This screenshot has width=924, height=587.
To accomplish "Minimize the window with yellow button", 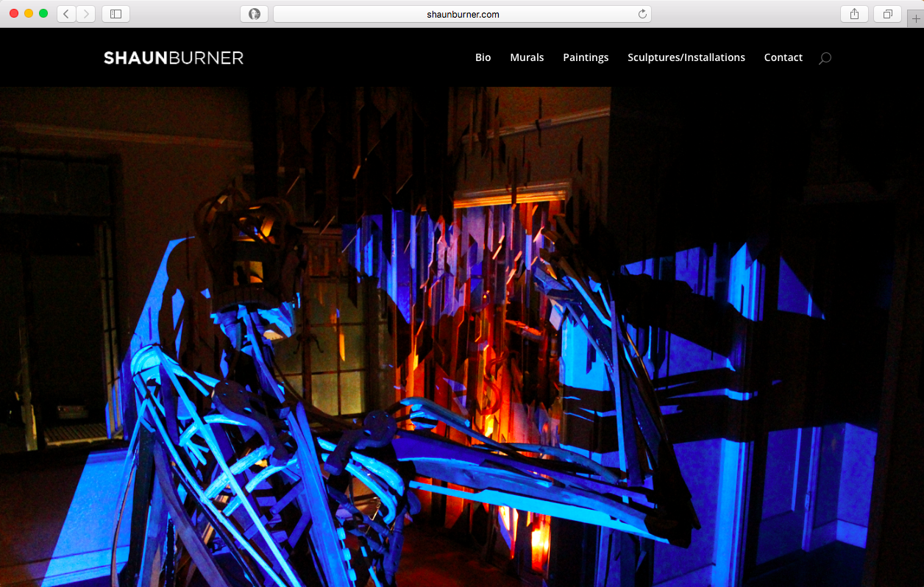I will [x=29, y=14].
